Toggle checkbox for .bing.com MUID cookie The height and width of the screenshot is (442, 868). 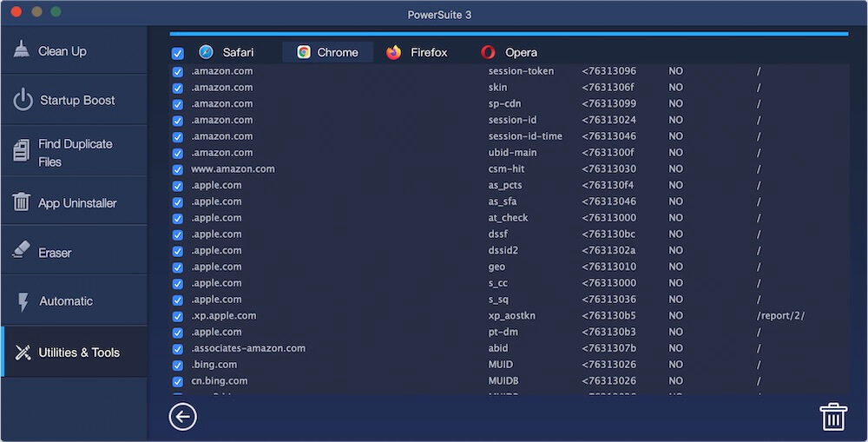178,366
